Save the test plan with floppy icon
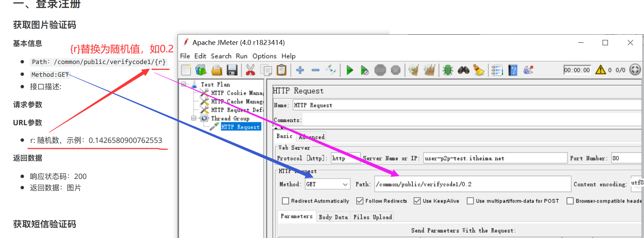 [x=232, y=70]
